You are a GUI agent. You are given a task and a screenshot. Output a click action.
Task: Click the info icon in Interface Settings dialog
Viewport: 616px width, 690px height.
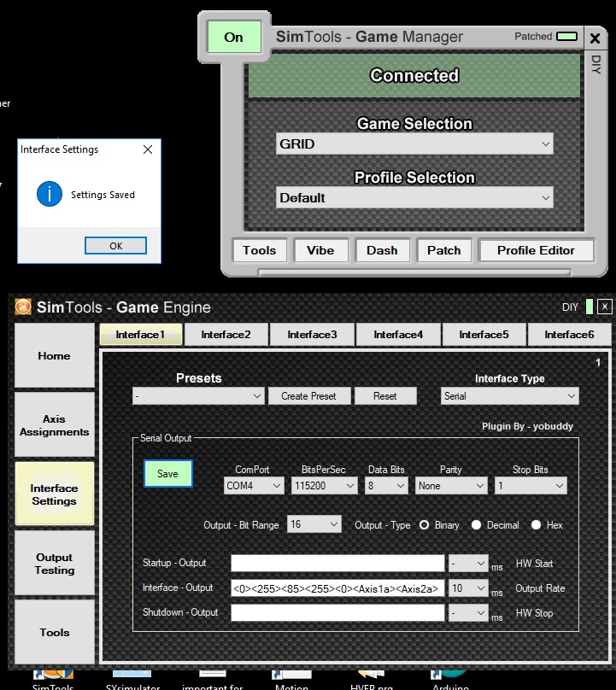[50, 194]
